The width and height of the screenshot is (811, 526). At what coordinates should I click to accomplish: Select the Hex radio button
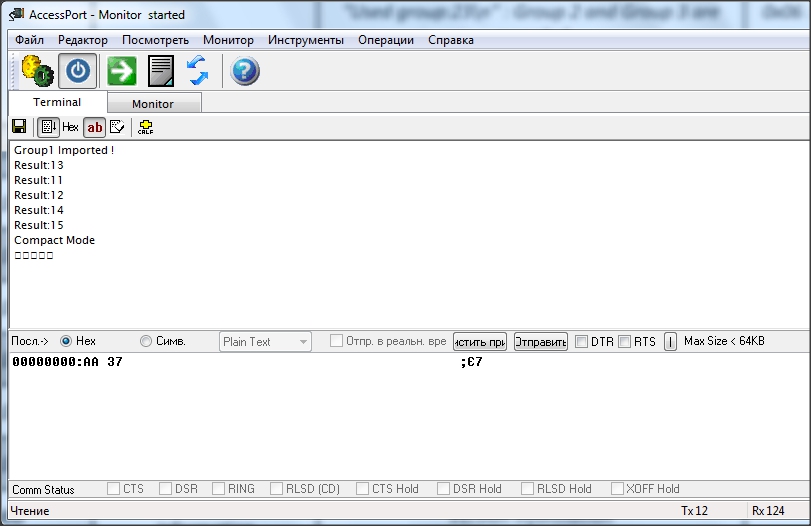click(67, 341)
